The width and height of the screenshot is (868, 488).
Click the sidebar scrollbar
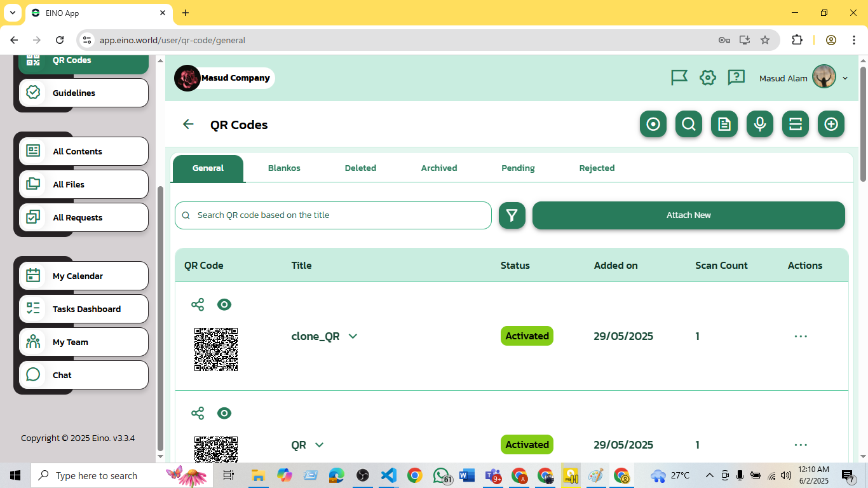click(160, 318)
